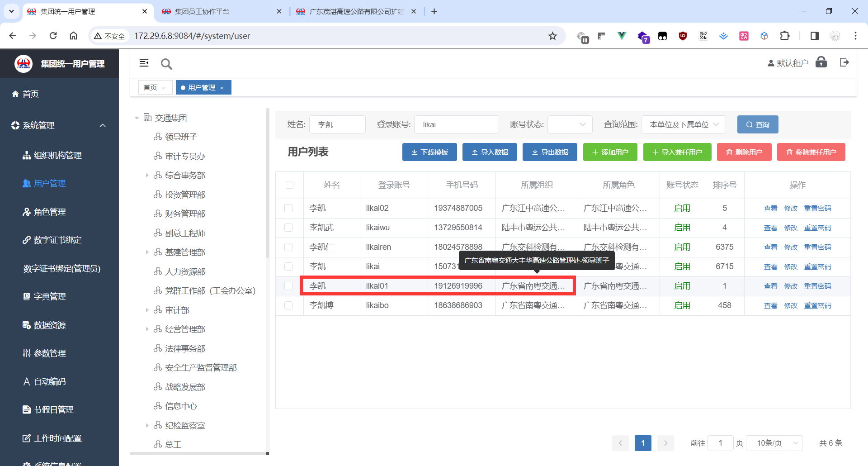Select the checkbox for likai01 row
868x466 pixels.
pos(288,286)
